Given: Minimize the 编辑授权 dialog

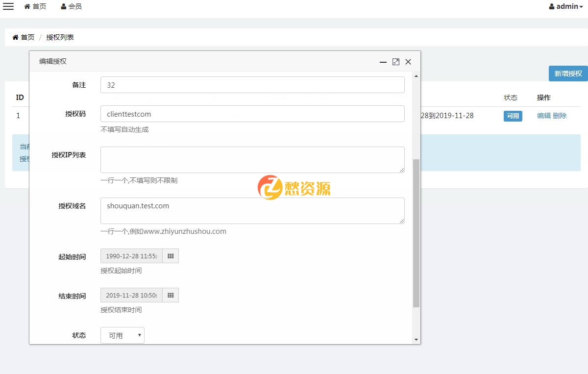Looking at the screenshot, I should [x=383, y=63].
